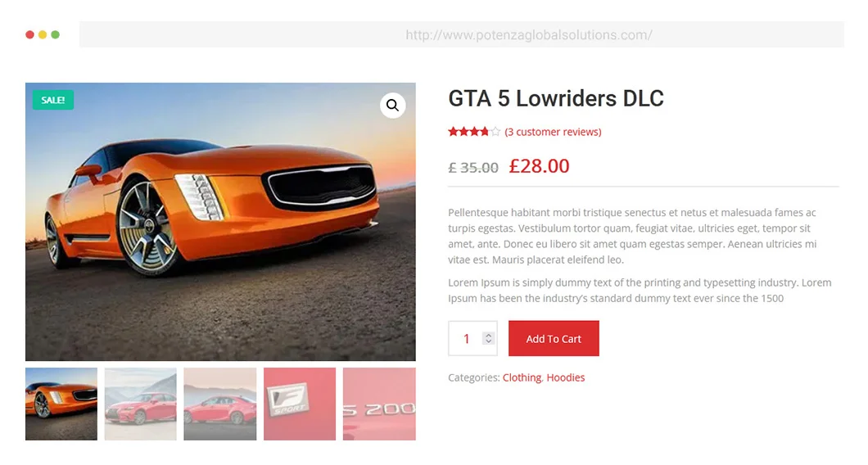868x465 pixels.
Task: Click the browser URL address bar
Action: [x=462, y=35]
